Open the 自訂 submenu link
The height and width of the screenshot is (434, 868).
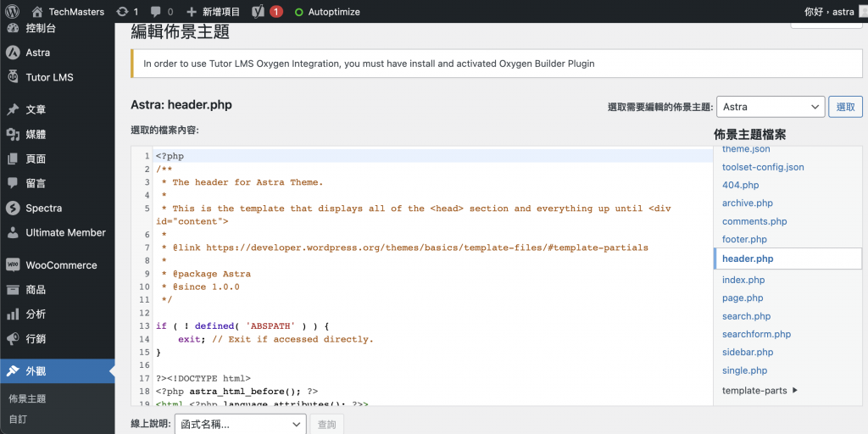pyautogui.click(x=18, y=419)
